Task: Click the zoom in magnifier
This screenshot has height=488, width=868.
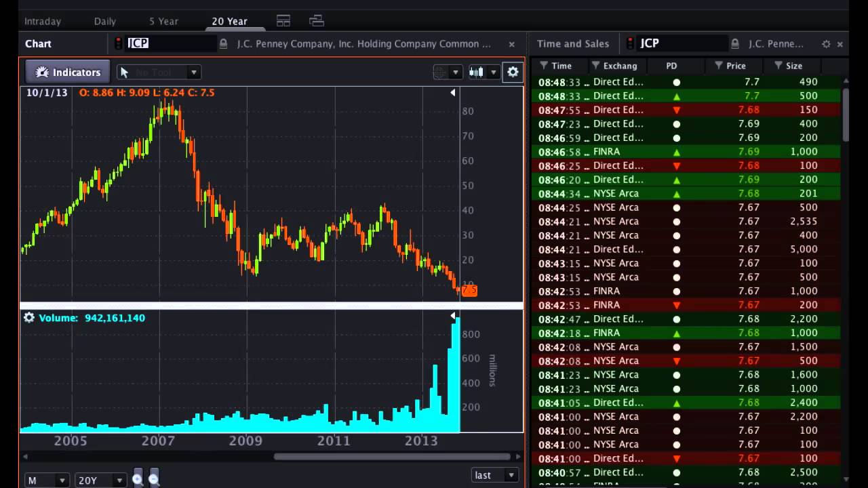Action: click(x=138, y=479)
